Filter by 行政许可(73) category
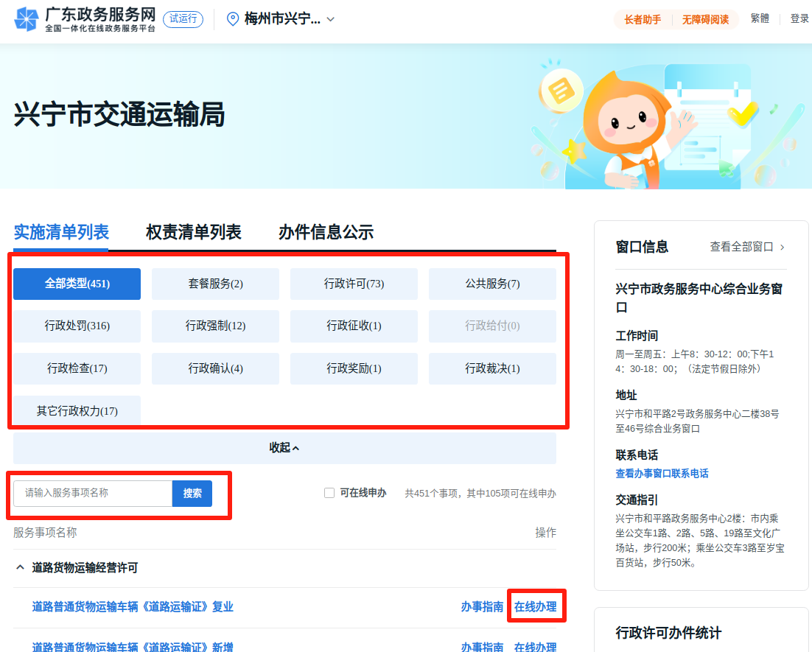 pos(354,284)
